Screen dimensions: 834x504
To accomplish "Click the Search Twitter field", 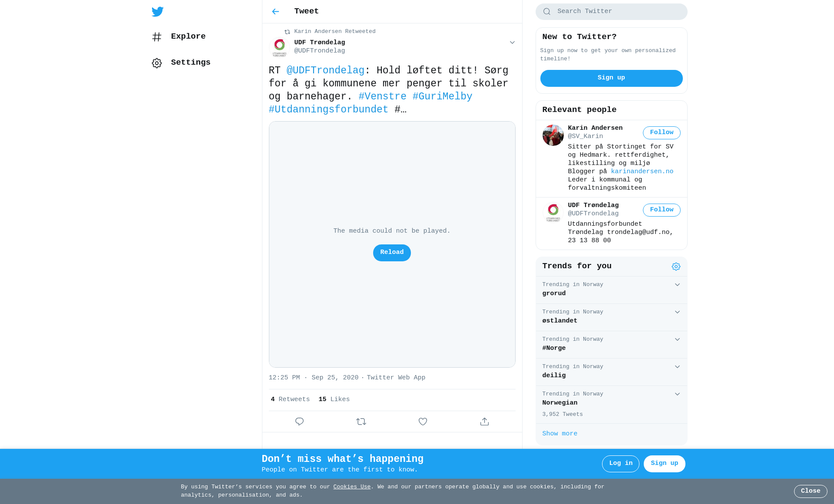I will coord(611,12).
